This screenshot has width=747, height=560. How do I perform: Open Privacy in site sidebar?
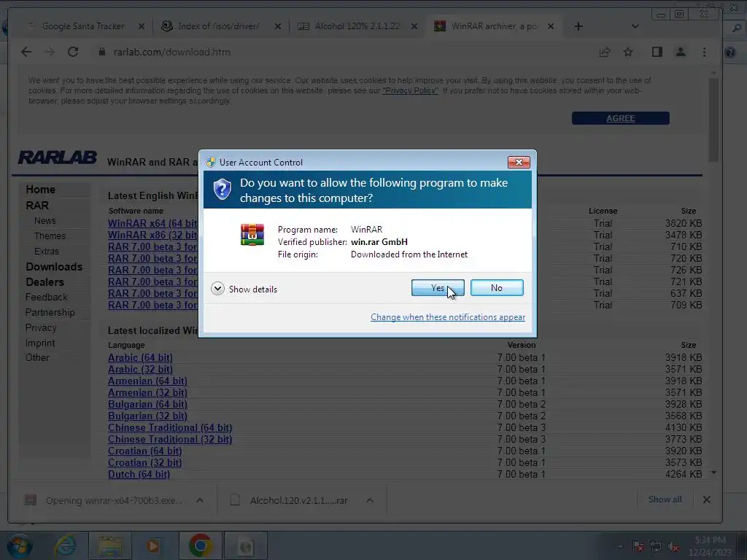(x=41, y=327)
